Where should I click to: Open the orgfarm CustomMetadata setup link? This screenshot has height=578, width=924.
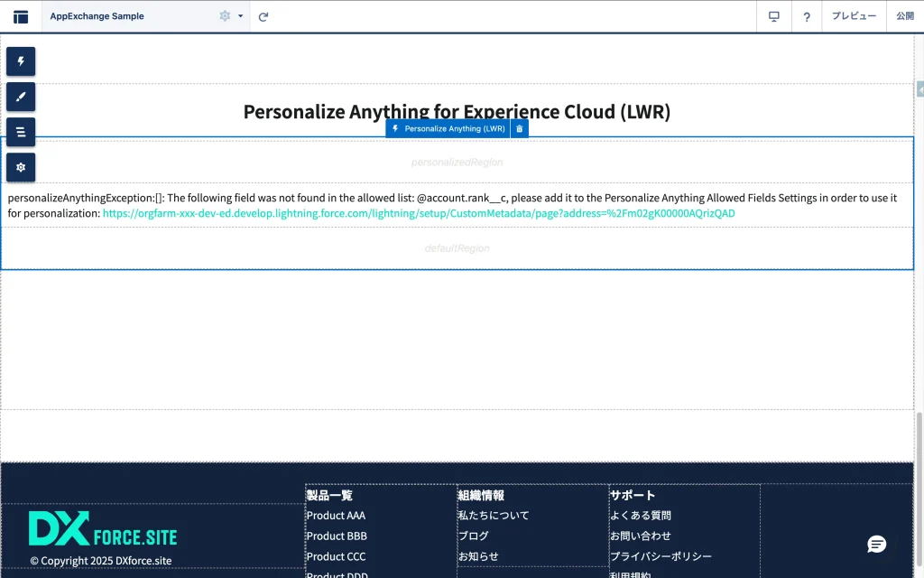(419, 213)
